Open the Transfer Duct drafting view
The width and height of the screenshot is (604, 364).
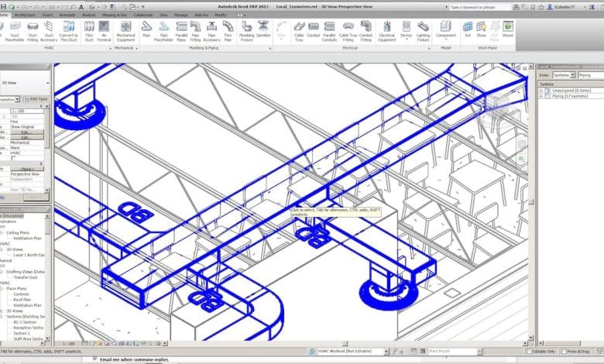coord(26,277)
